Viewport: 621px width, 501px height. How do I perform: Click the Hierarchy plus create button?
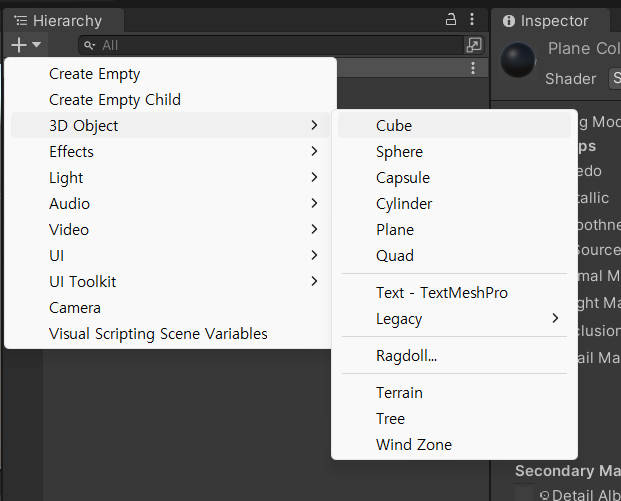(x=19, y=44)
